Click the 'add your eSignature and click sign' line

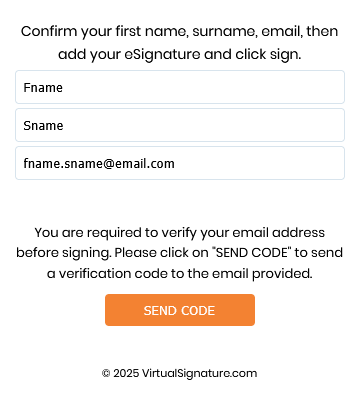coord(180,54)
